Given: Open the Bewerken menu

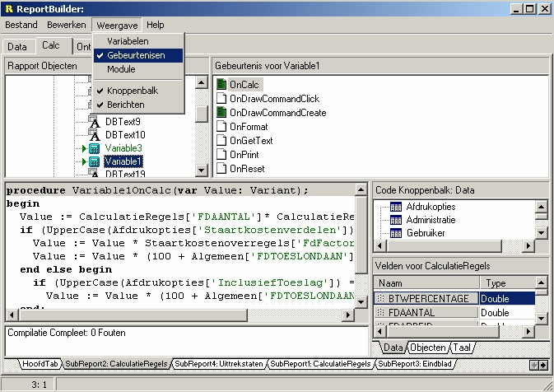Looking at the screenshot, I should pyautogui.click(x=67, y=25).
